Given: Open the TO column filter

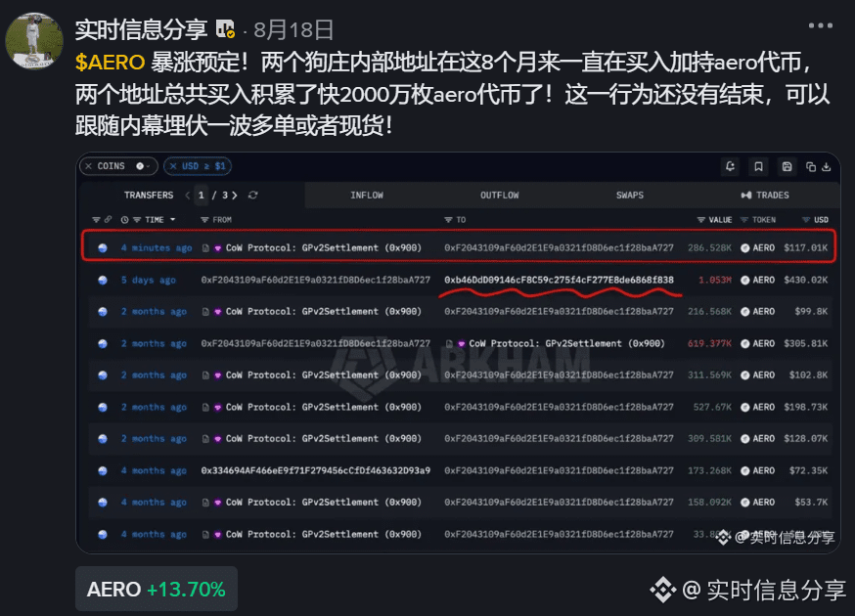Looking at the screenshot, I should click(x=448, y=220).
